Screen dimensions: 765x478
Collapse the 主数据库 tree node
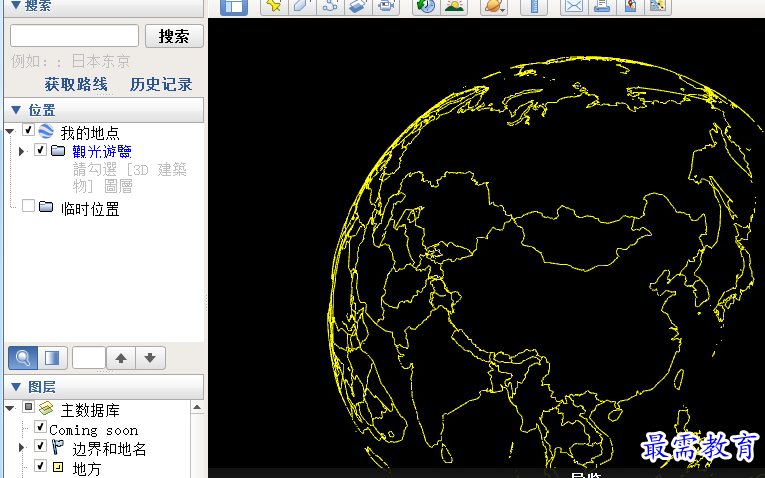pos(10,408)
